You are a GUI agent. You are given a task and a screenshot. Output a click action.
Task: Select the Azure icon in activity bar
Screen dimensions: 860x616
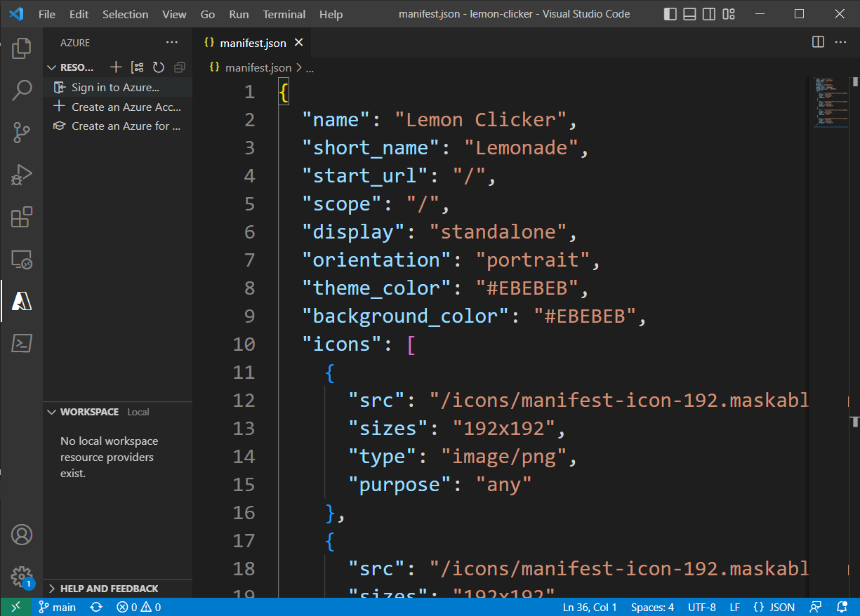pyautogui.click(x=22, y=301)
